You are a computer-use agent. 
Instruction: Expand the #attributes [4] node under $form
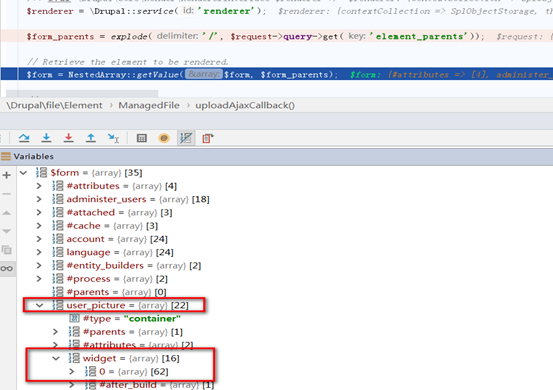coord(39,186)
